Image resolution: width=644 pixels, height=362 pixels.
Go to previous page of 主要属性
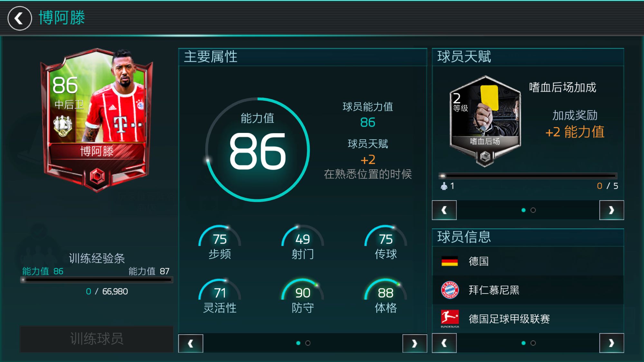191,343
